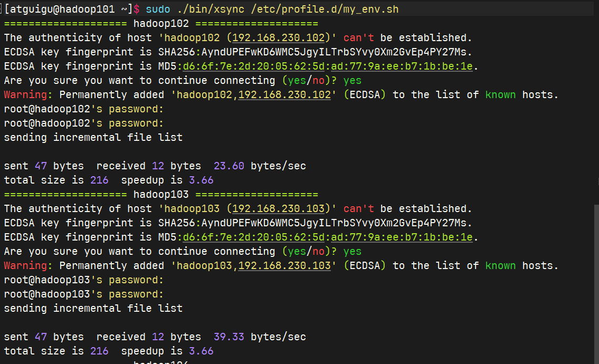Click '(ECDSA)' in the hadoop103 warning line
The image size is (599, 364).
(365, 265)
